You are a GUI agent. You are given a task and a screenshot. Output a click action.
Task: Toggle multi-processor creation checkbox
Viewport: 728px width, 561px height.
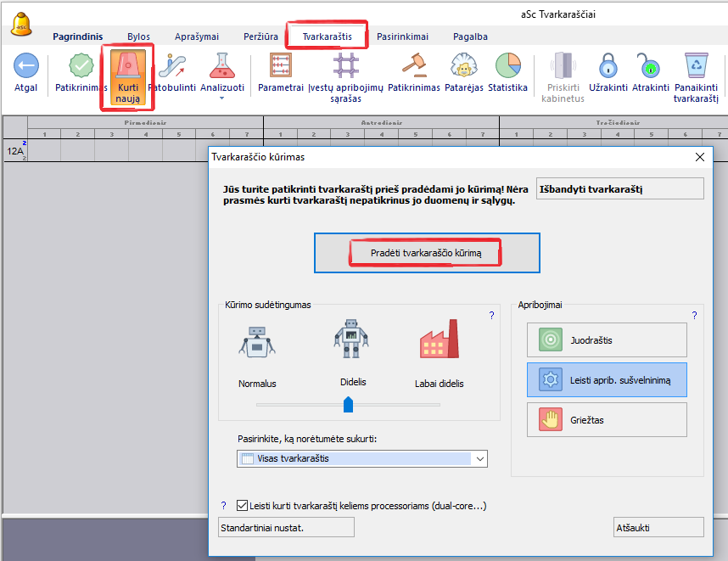coord(243,506)
